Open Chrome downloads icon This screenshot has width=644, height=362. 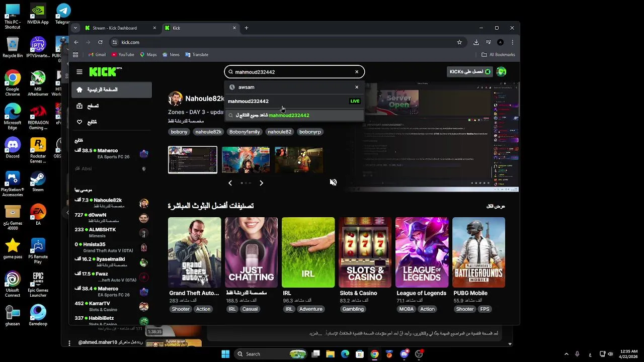(x=476, y=42)
